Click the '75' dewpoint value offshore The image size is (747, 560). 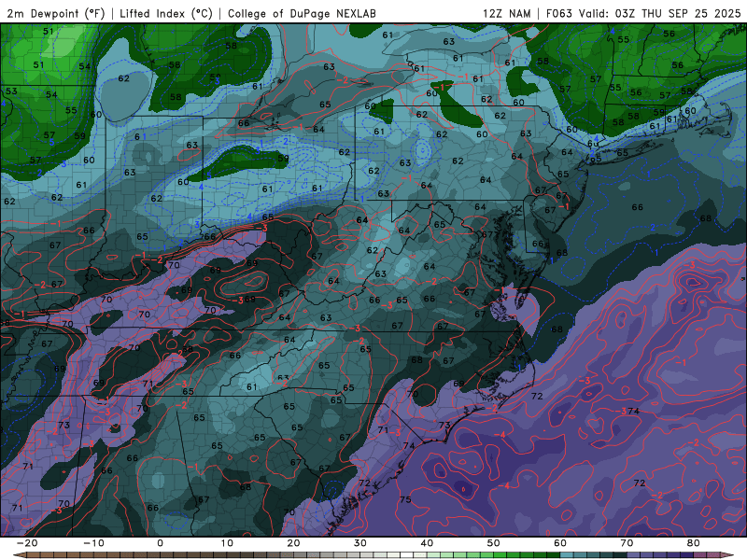tap(405, 499)
